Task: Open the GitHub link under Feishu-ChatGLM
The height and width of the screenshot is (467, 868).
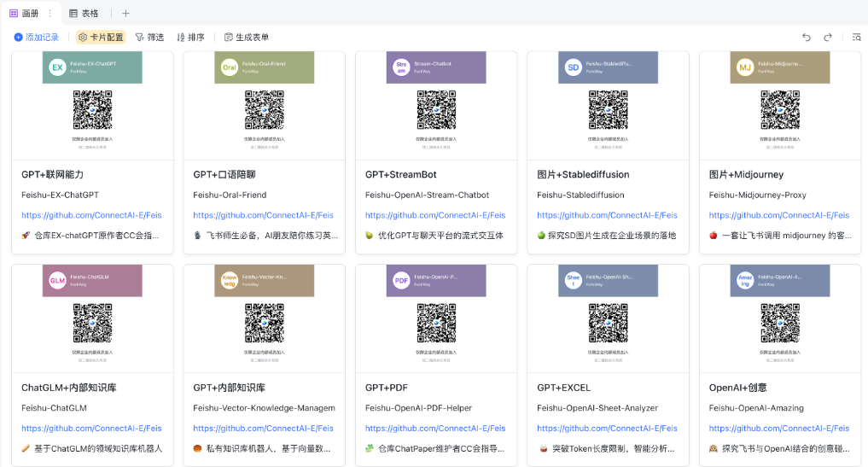Action: tap(91, 429)
